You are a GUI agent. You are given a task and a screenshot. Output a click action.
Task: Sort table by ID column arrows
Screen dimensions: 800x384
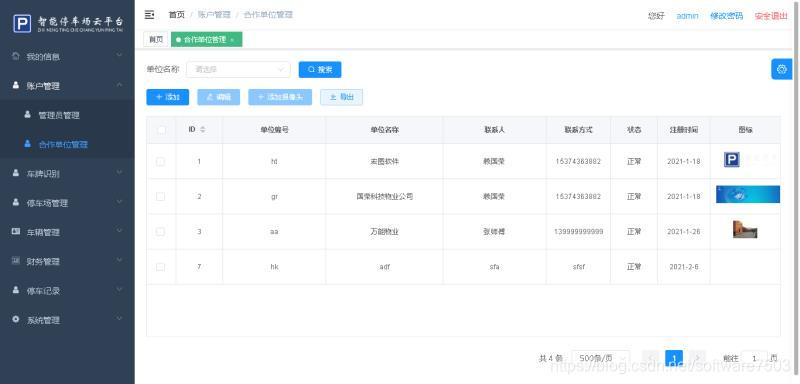click(203, 130)
